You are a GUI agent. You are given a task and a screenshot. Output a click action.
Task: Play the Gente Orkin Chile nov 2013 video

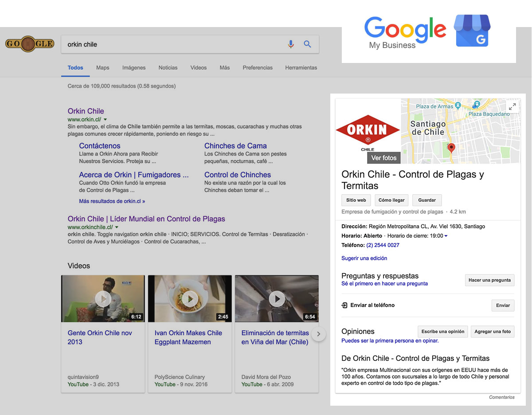pos(103,299)
